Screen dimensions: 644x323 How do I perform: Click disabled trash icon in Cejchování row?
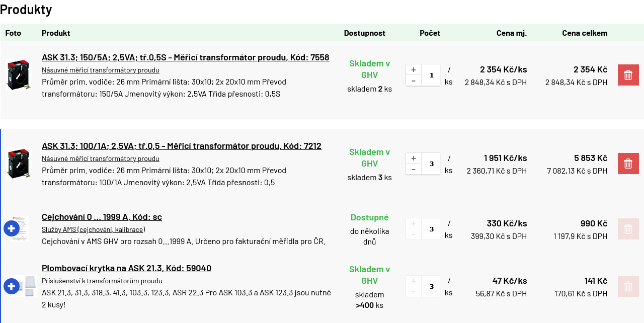pos(628,229)
